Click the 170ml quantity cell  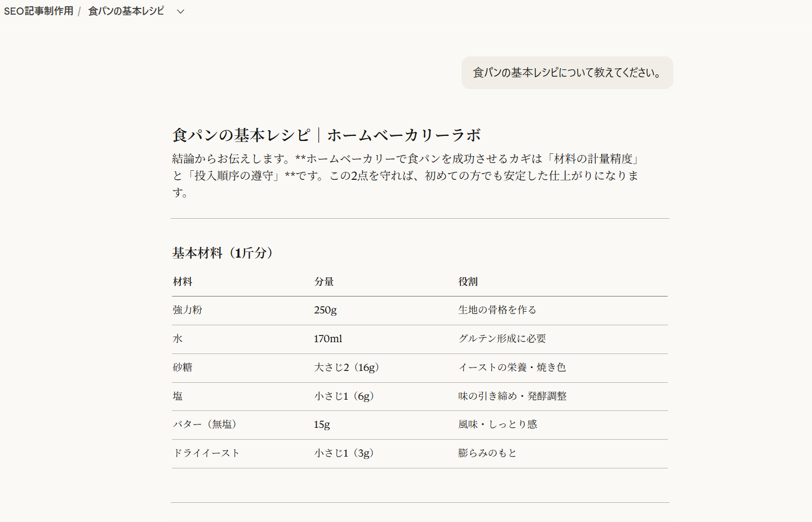coord(329,339)
